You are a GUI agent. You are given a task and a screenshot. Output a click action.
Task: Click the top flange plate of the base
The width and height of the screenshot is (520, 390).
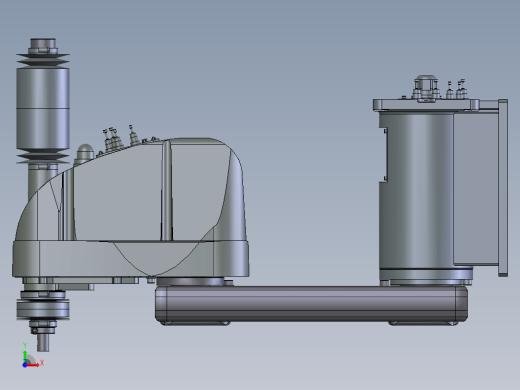pyautogui.click(x=426, y=105)
